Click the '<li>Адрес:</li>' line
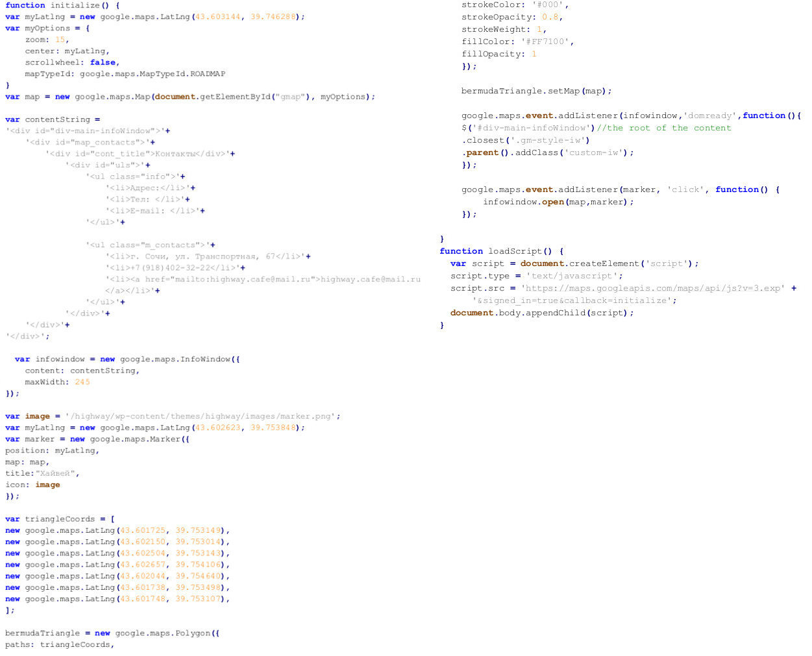The height and width of the screenshot is (656, 812). tap(151, 188)
